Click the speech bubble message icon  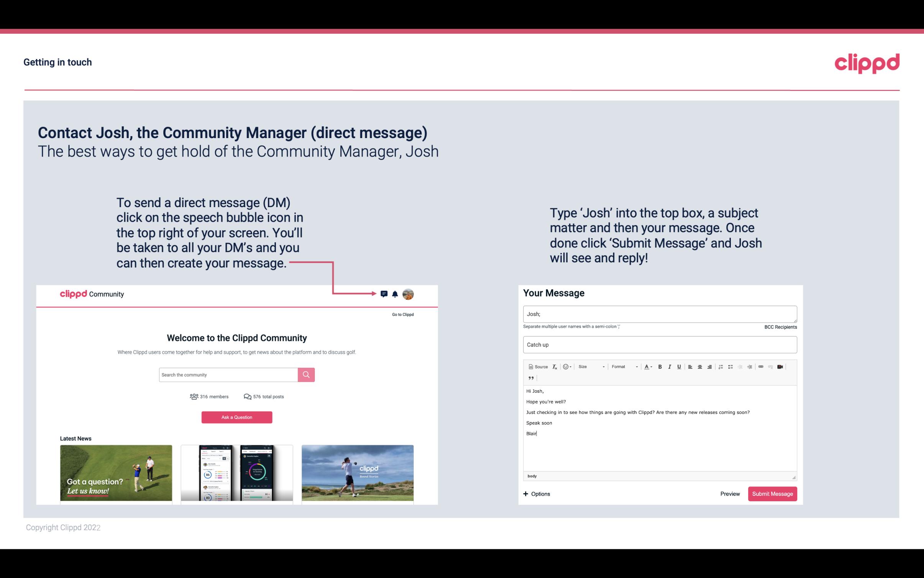(384, 294)
